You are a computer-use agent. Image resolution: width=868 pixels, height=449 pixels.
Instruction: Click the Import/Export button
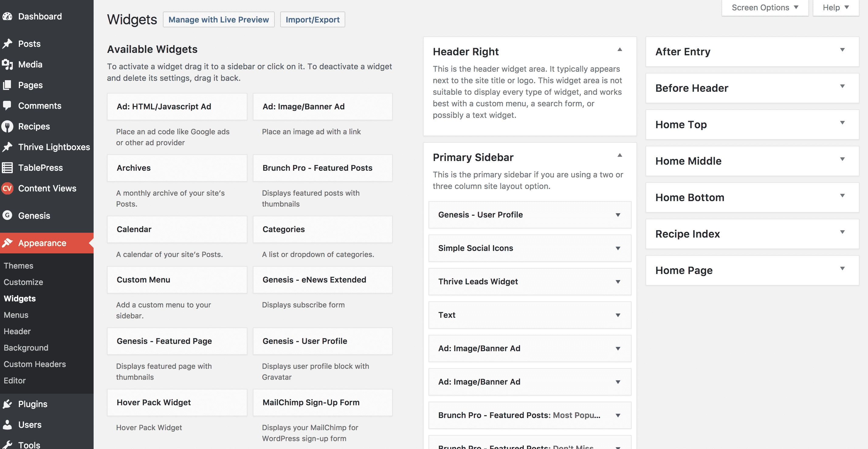click(312, 19)
